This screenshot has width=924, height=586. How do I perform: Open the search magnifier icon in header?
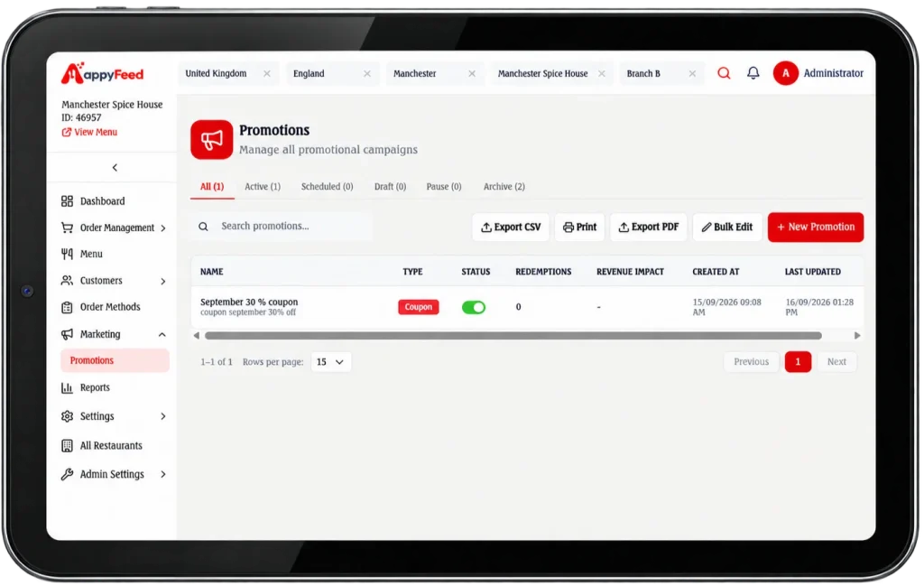[x=724, y=73]
